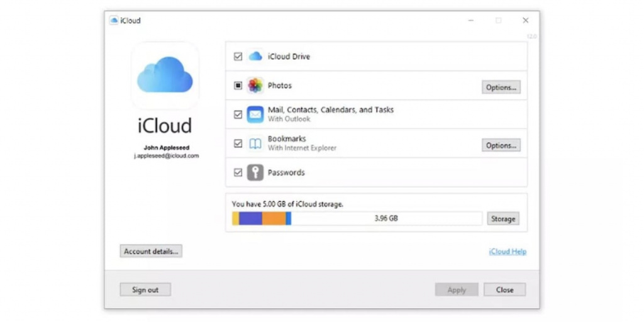The width and height of the screenshot is (644, 322).
Task: Click the small iCloud title bar icon
Action: click(x=114, y=20)
